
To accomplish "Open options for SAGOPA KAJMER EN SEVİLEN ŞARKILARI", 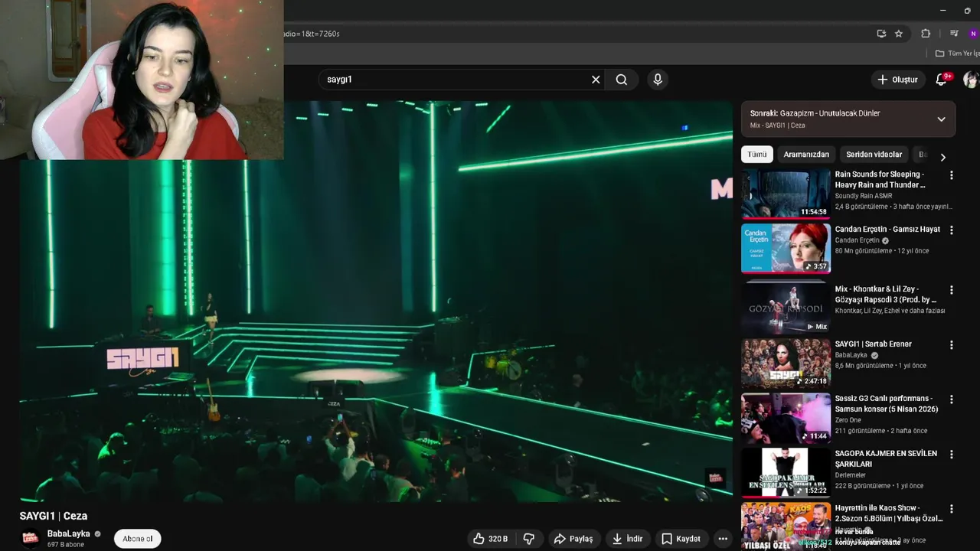I will tap(952, 455).
